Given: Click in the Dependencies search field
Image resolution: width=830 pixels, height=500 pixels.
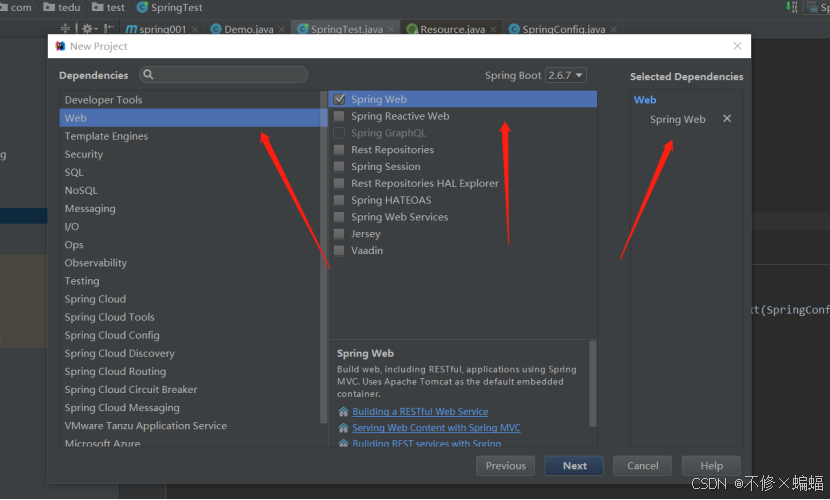Looking at the screenshot, I should [223, 75].
